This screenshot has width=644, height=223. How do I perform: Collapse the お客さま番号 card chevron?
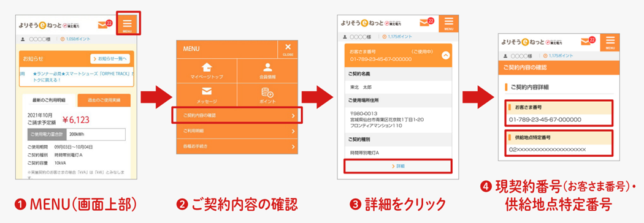click(x=445, y=56)
